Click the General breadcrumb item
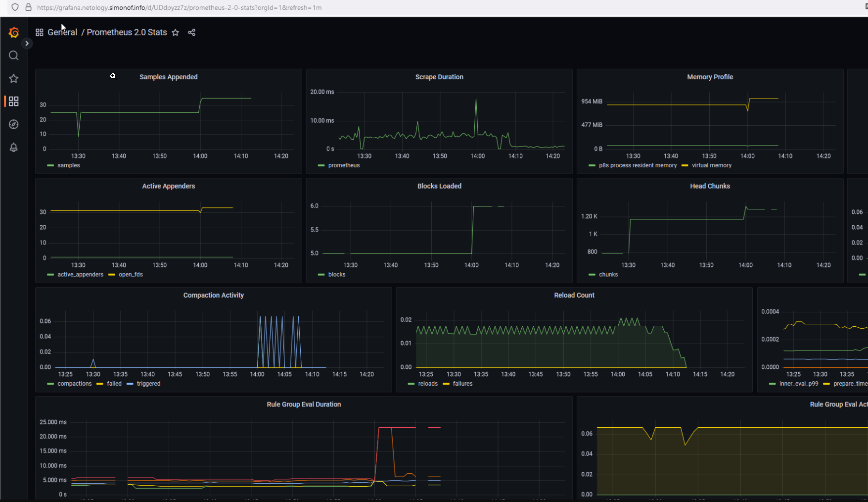 (x=62, y=32)
